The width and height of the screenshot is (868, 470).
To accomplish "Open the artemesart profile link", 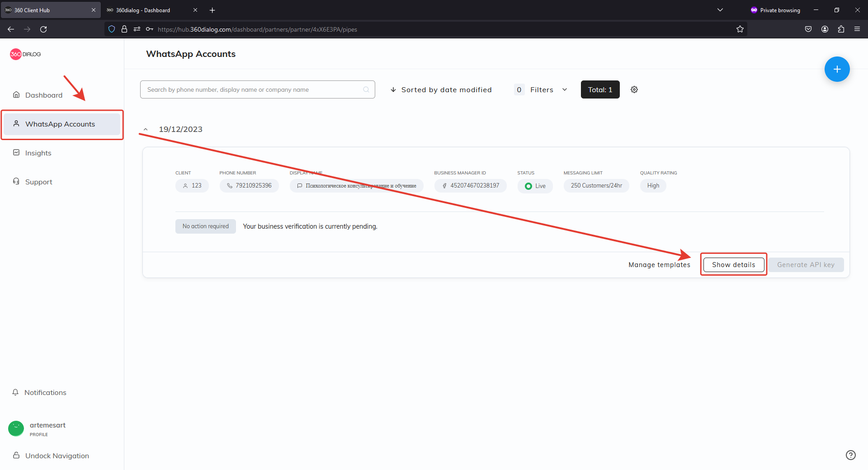I will 47,429.
